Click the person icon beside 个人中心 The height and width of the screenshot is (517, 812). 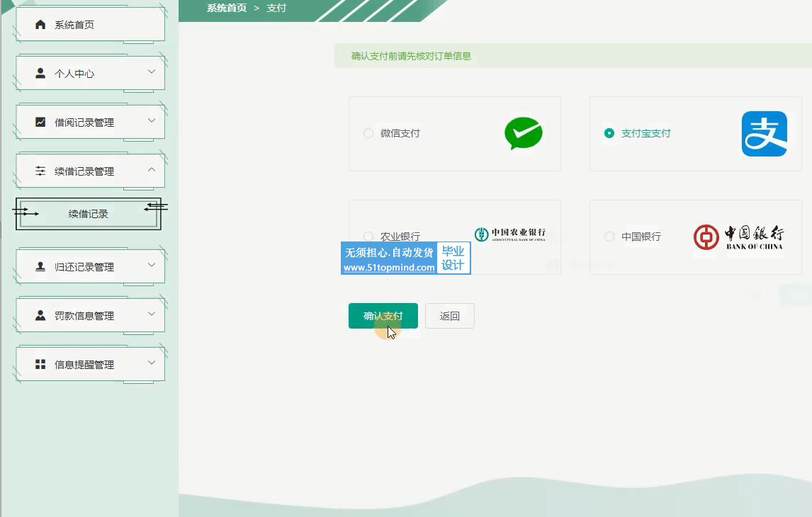point(40,73)
